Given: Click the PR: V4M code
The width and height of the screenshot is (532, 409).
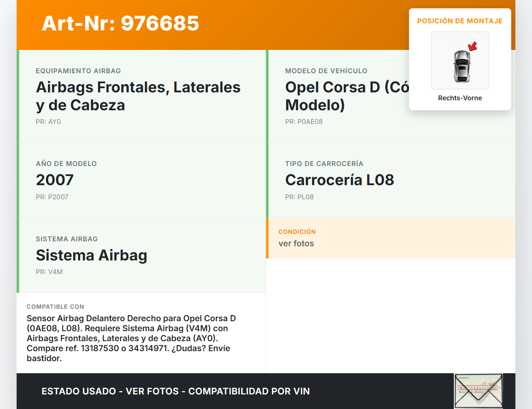Looking at the screenshot, I should (x=49, y=272).
